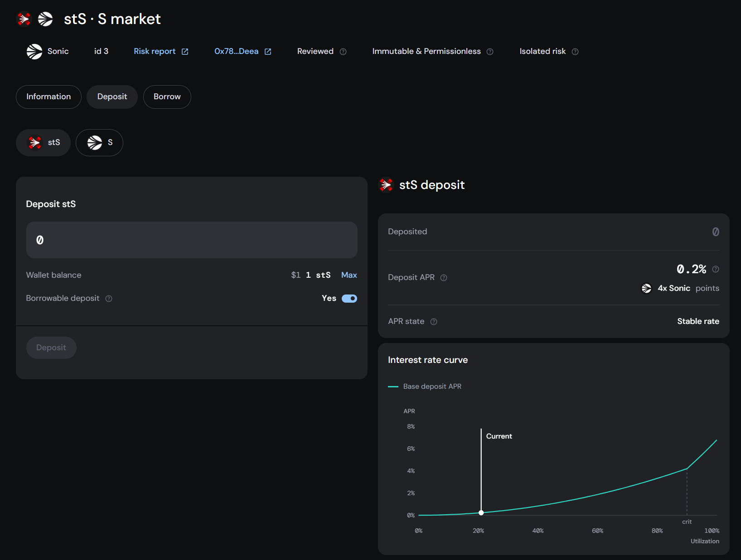Click Max to use full wallet balance

[x=349, y=275]
